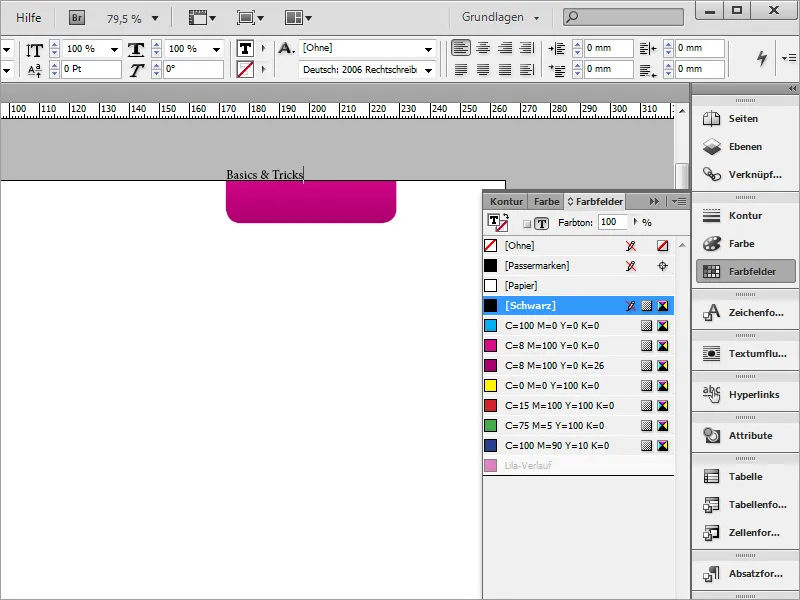800x600 pixels.
Task: Select the Lila-Verlauf gradient swatch
Action: point(579,465)
